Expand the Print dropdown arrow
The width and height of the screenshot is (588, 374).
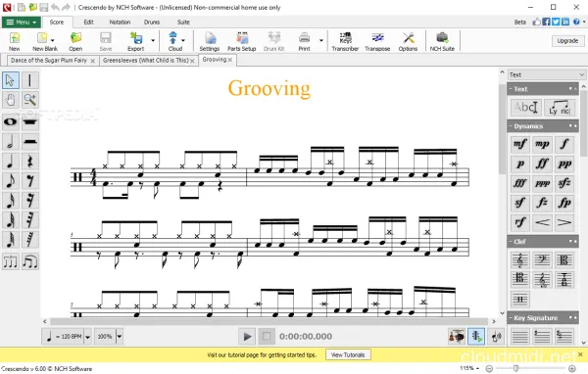tap(321, 40)
